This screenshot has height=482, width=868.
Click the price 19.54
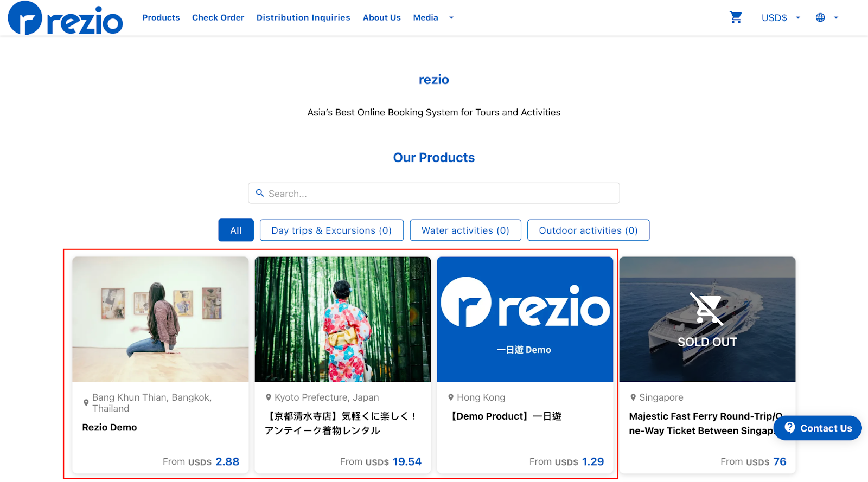click(x=407, y=461)
